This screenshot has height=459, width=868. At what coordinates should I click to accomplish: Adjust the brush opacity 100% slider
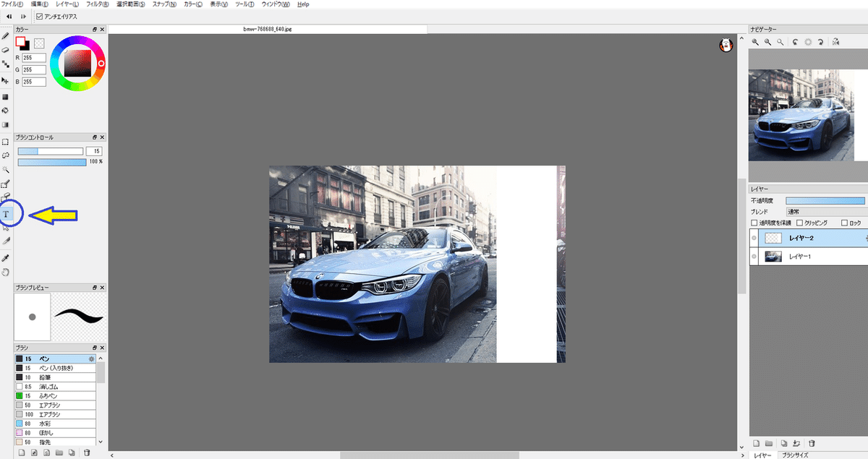51,162
